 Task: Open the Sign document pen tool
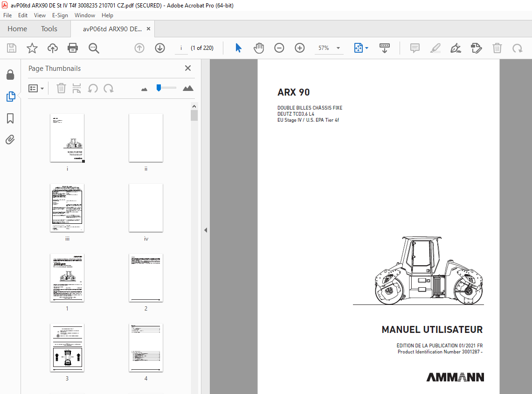(x=456, y=48)
